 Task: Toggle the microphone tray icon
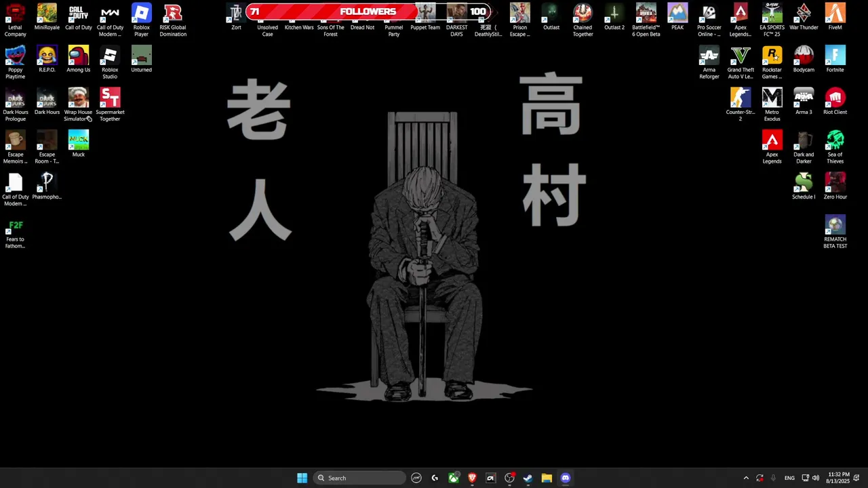(773, 478)
